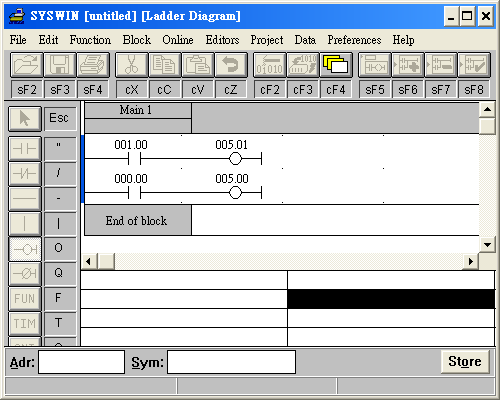500x400 pixels.
Task: Choose the FUN function tool
Action: click(25, 298)
